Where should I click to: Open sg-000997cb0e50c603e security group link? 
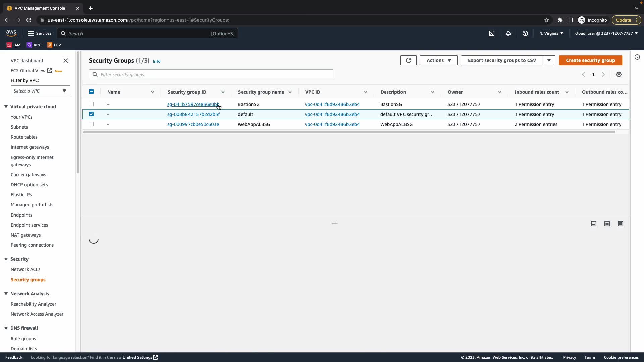click(x=193, y=124)
